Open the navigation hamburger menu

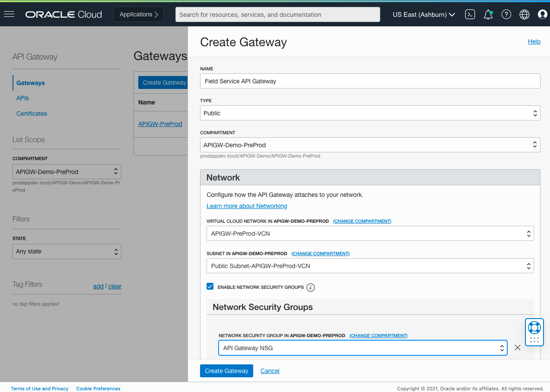point(9,14)
